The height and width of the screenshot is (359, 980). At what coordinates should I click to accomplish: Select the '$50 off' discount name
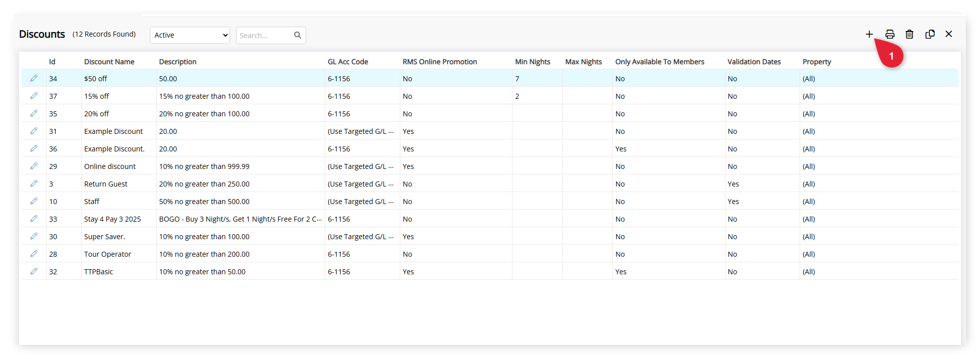pyautogui.click(x=96, y=79)
